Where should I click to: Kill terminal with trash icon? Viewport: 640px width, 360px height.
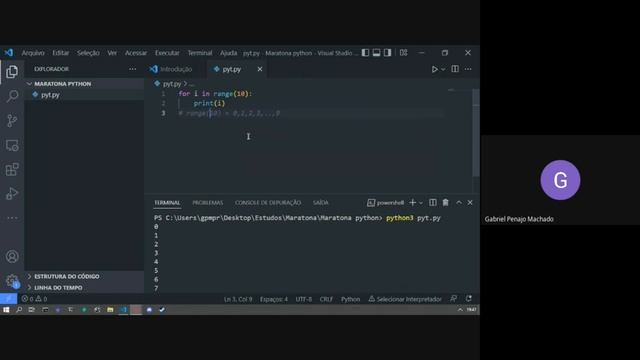(x=445, y=202)
